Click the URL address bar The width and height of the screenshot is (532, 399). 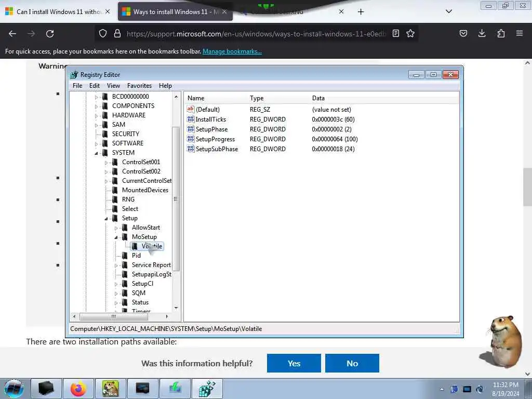256,34
